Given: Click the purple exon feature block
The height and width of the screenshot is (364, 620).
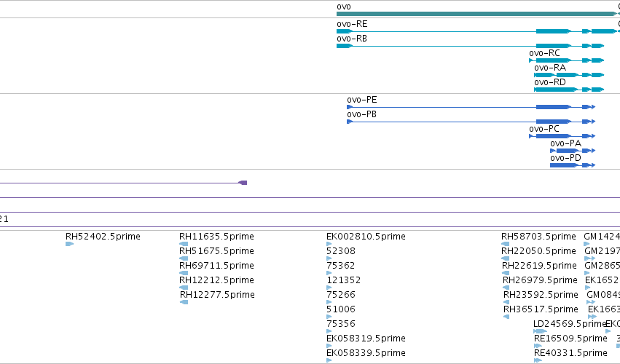Looking at the screenshot, I should coord(243,183).
